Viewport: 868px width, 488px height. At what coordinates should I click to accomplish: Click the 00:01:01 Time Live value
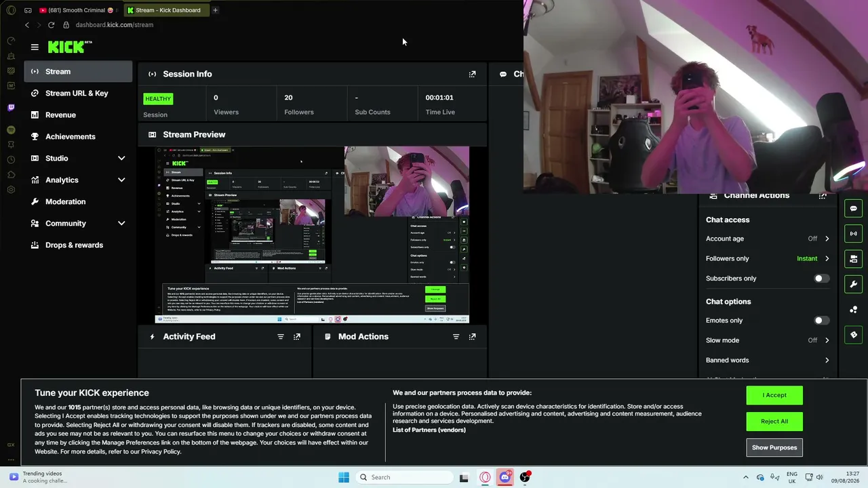(x=439, y=98)
